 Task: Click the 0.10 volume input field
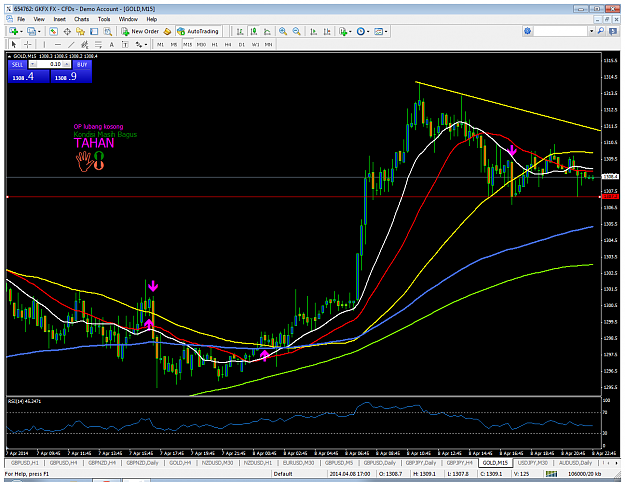(x=50, y=64)
